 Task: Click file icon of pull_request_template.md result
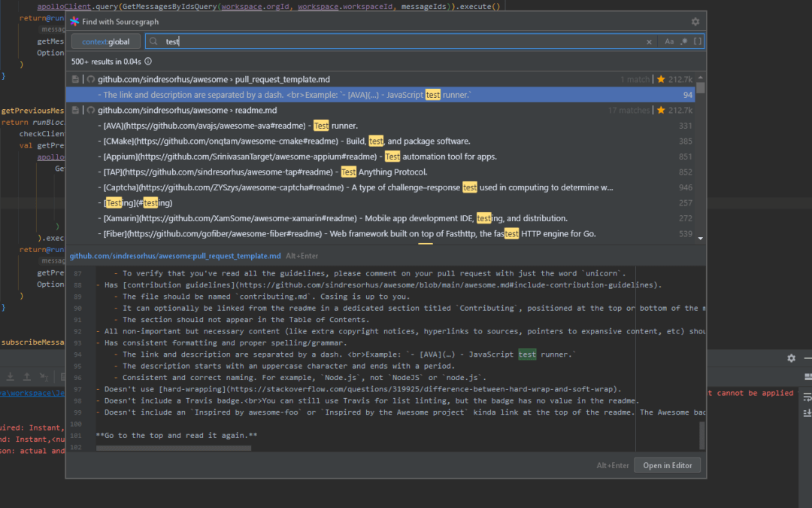coord(75,79)
